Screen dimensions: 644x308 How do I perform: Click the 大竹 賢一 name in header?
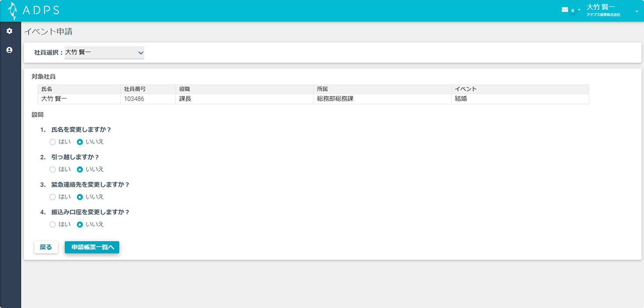point(601,7)
